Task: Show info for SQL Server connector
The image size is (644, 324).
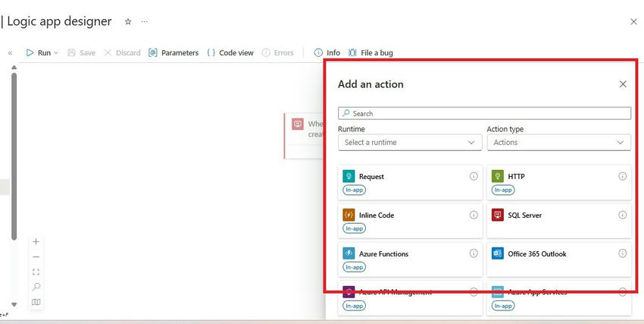Action: click(x=623, y=215)
